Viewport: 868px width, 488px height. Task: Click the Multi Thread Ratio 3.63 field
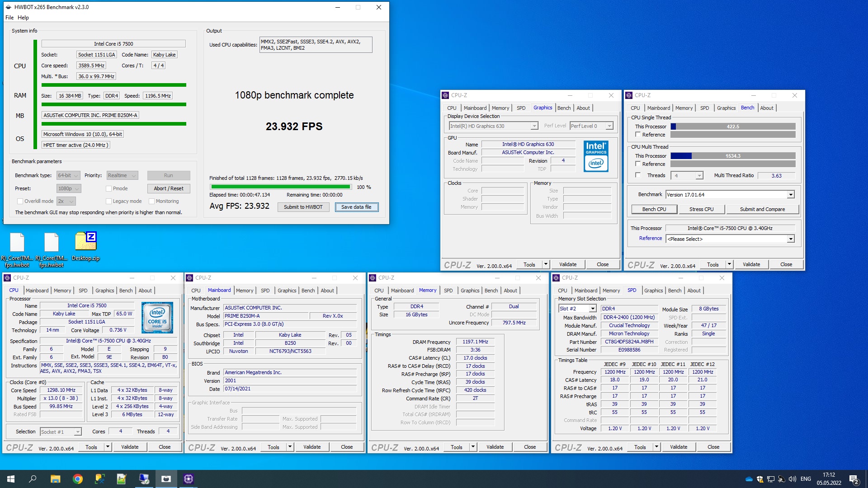pos(776,176)
